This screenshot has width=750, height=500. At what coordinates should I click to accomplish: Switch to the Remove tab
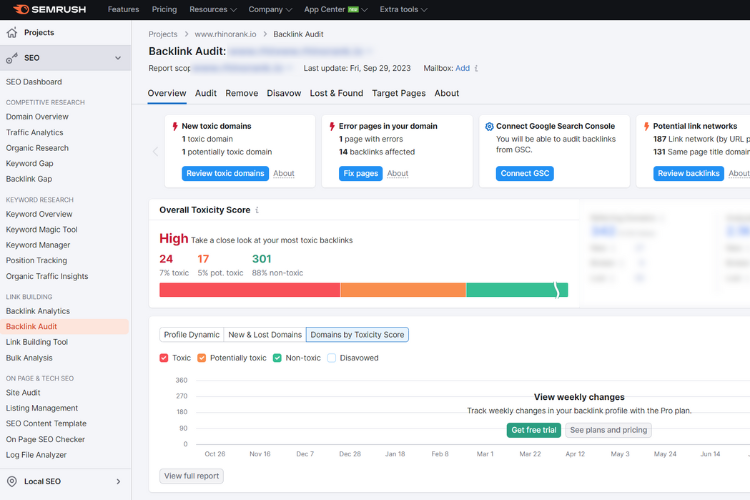[242, 93]
